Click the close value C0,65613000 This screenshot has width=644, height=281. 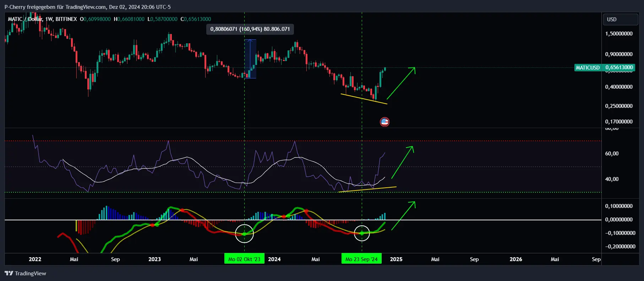point(196,19)
